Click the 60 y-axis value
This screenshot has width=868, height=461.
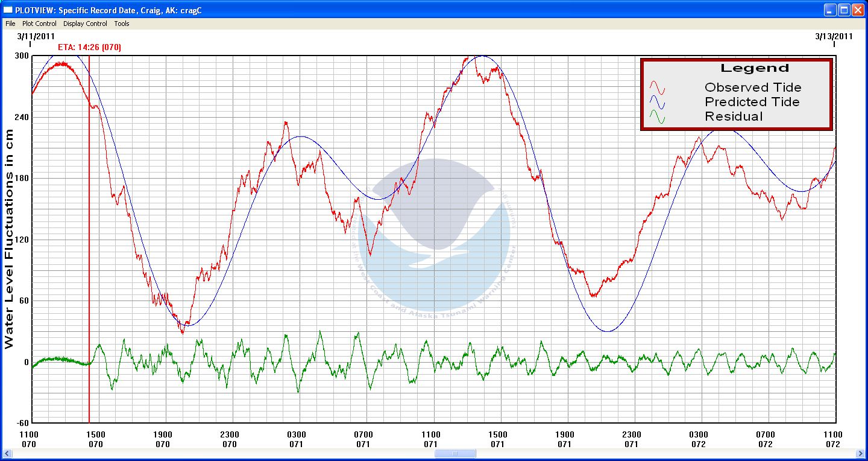[24, 300]
